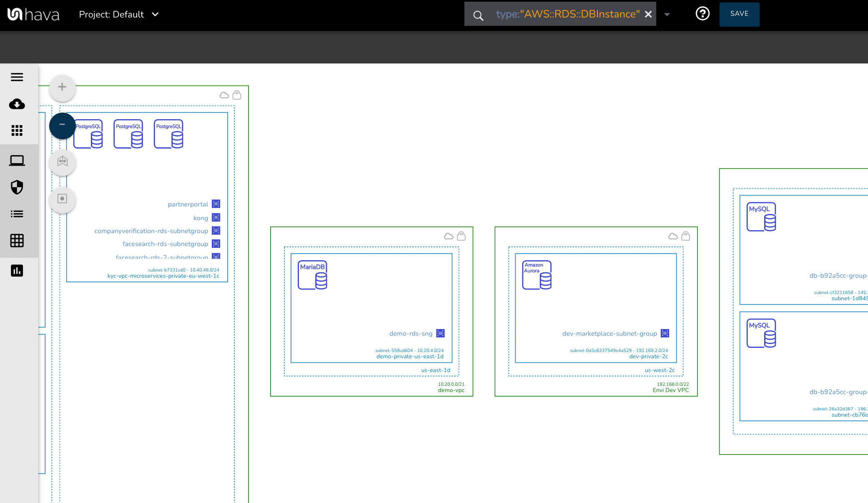This screenshot has height=503, width=868.
Task: Click the lock icon in Envi Dev VPC
Action: (x=685, y=236)
